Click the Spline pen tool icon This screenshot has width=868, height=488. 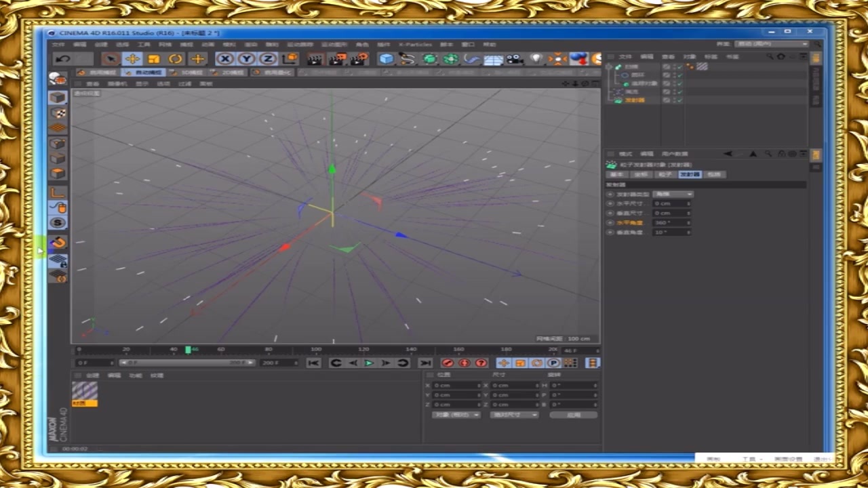click(407, 59)
